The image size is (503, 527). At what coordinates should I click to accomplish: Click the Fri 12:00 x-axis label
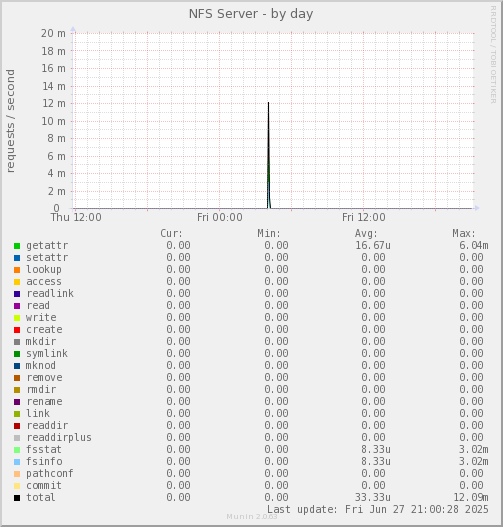pos(364,217)
